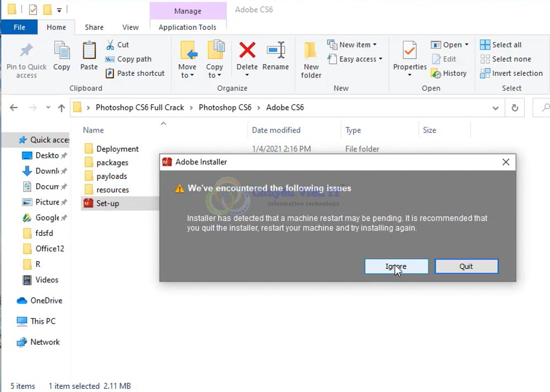This screenshot has height=392, width=550.
Task: Open the Easy access dropdown
Action: (x=355, y=59)
